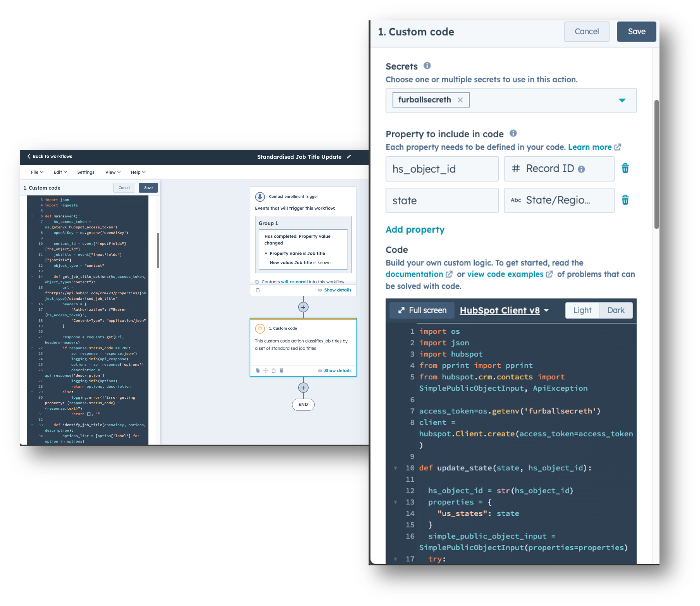
Task: Click the state property name field
Action: (x=442, y=201)
